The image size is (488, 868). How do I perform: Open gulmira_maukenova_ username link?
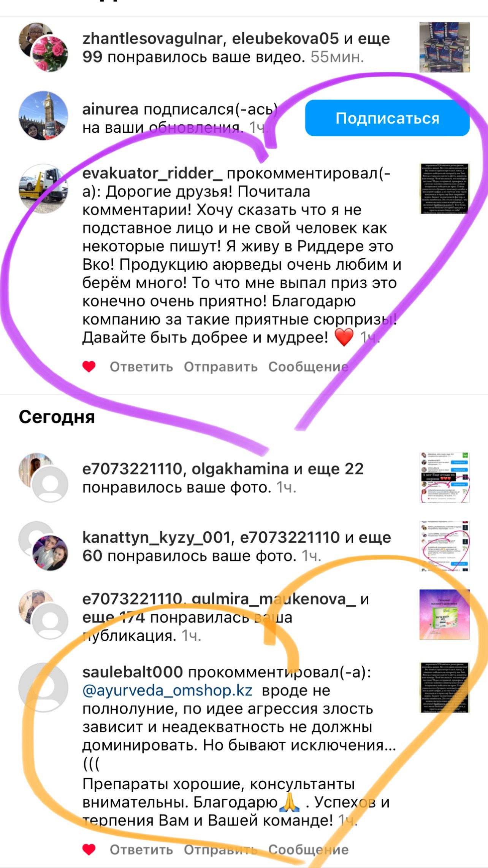(x=274, y=599)
